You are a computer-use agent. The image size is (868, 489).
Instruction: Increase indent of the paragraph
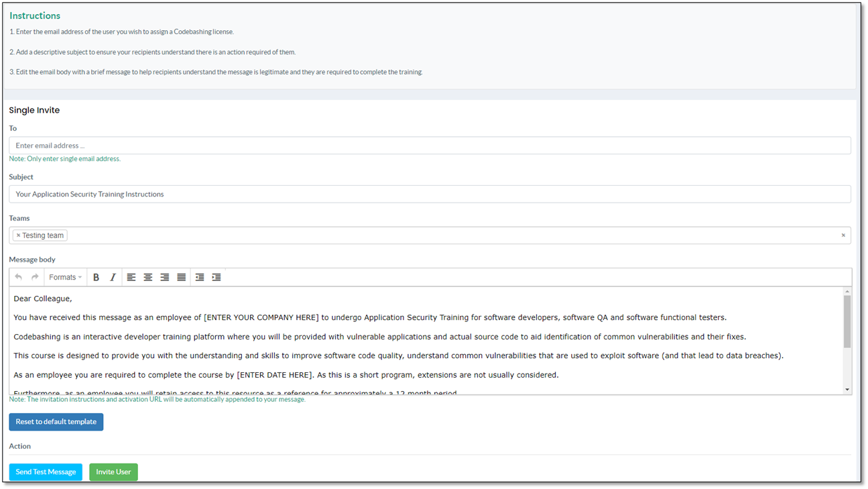(x=216, y=277)
